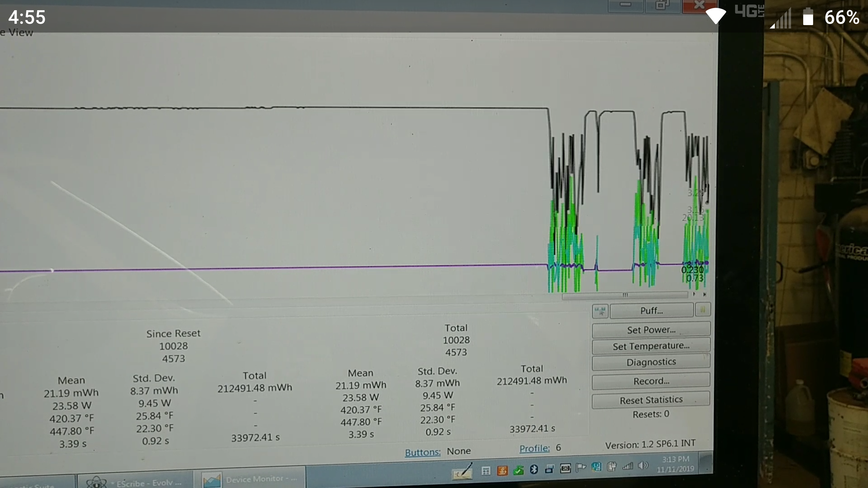
Task: Click the chart cursor icon left of Puff
Action: point(600,310)
